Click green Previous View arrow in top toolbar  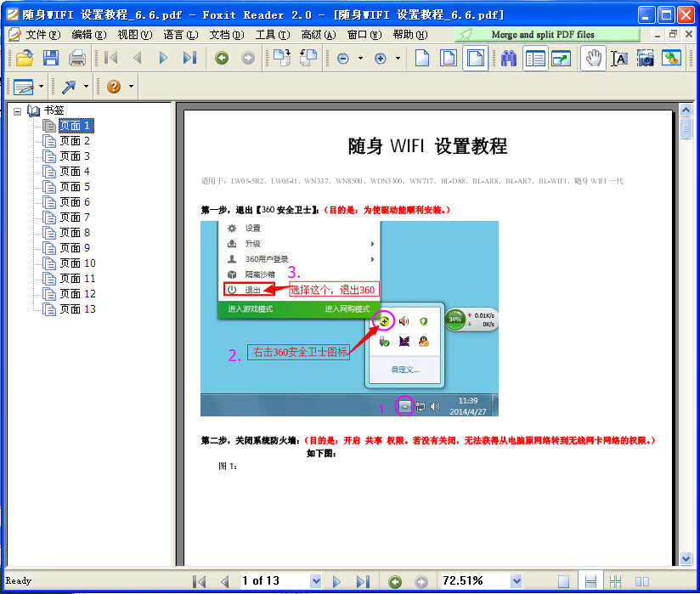(x=222, y=58)
